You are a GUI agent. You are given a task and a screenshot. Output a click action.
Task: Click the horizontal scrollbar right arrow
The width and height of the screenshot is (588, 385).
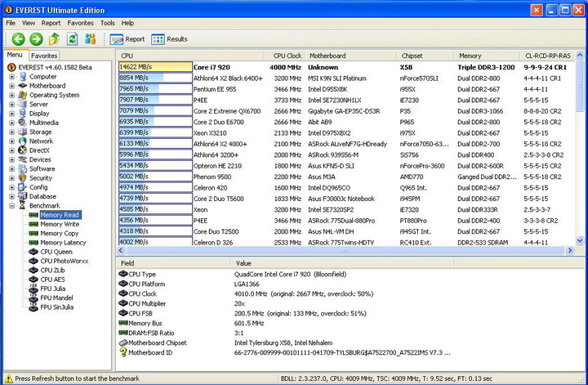[570, 250]
